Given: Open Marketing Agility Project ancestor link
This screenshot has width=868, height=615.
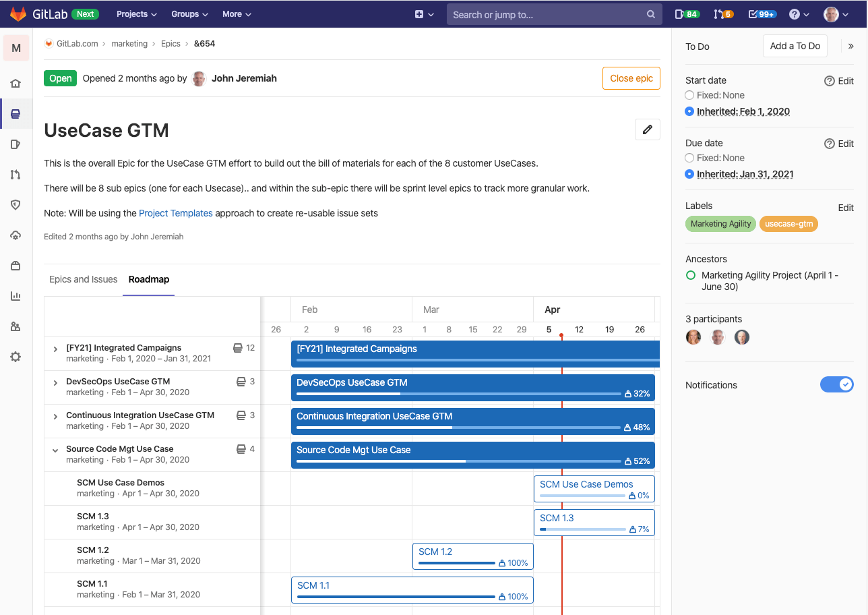Looking at the screenshot, I should [770, 281].
